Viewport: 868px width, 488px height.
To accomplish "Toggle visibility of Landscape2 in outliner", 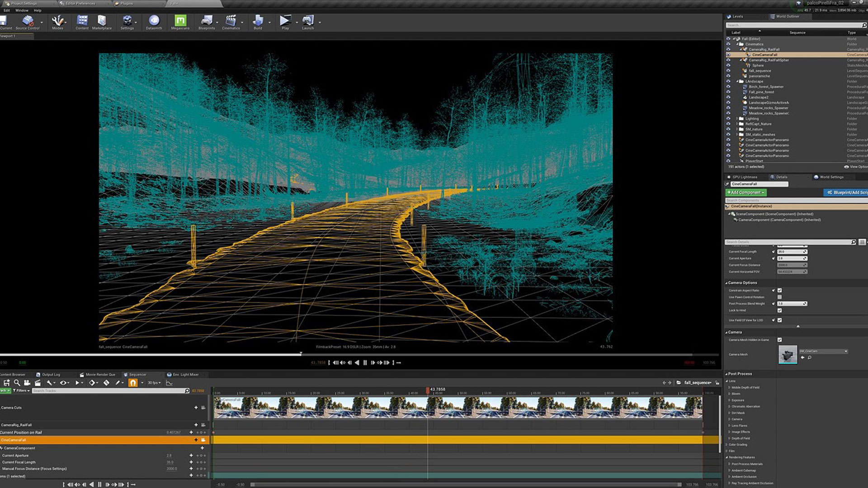I will (x=728, y=98).
